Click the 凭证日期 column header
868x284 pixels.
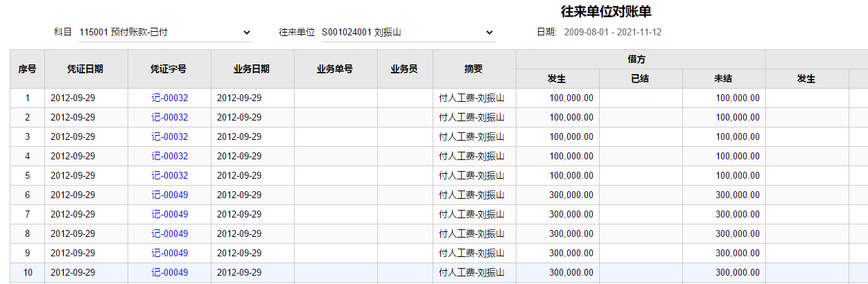coord(86,69)
